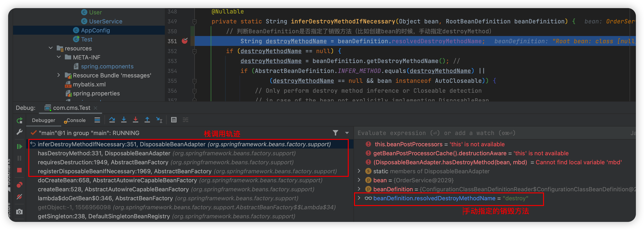Switch to the Debugger tab
Screen dimensions: 644x230
coord(43,120)
